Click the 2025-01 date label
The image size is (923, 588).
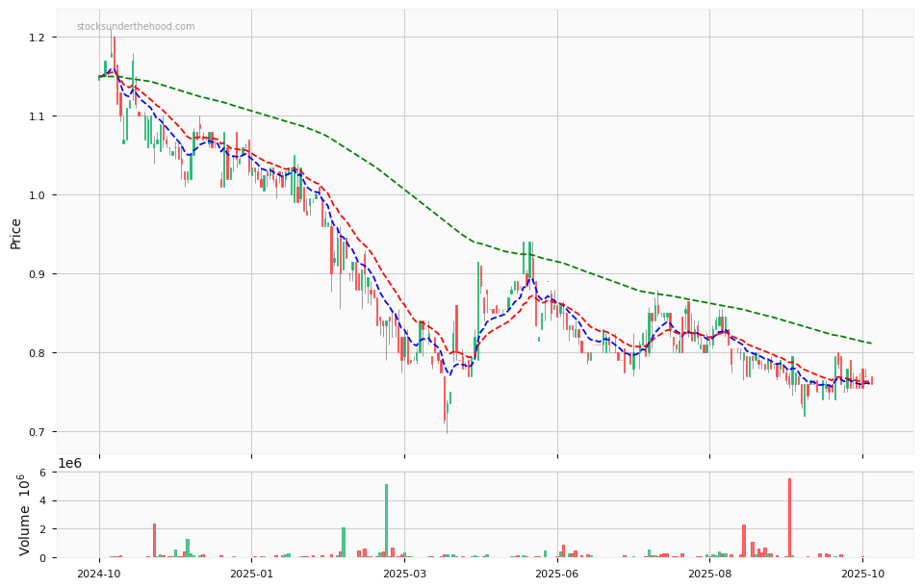click(x=251, y=575)
